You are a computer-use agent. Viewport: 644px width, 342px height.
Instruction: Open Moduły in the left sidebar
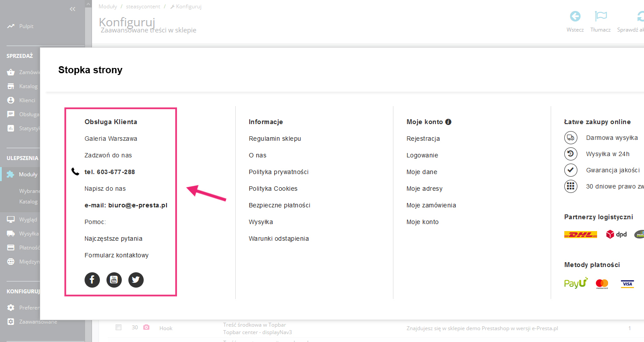(x=28, y=175)
